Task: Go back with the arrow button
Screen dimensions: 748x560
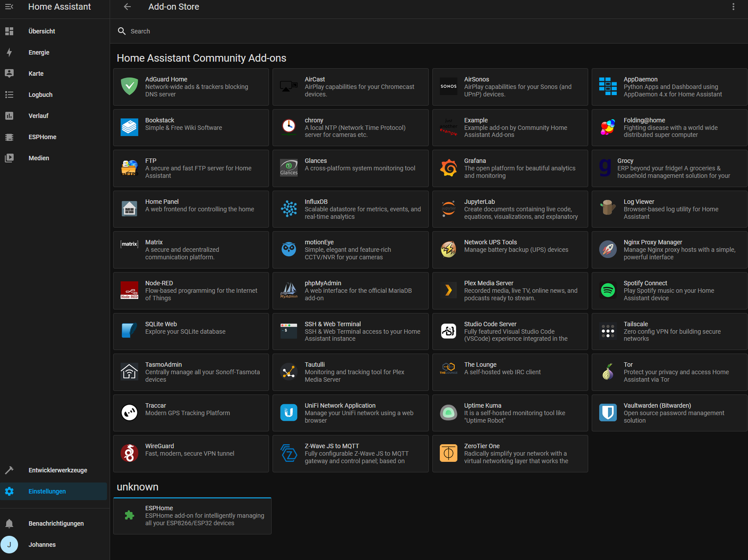Action: [127, 7]
